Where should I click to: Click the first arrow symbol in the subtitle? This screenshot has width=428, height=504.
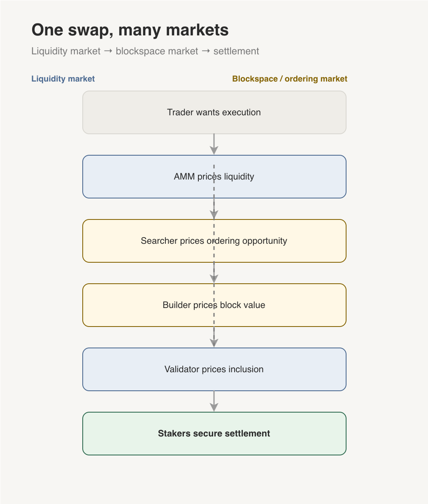(108, 51)
